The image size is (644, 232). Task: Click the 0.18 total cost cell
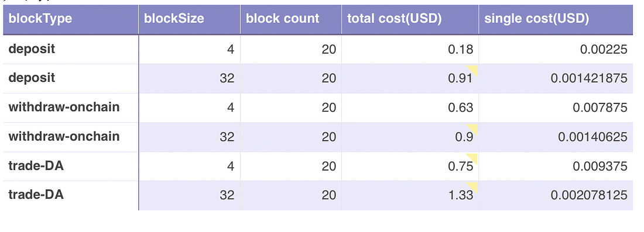410,49
